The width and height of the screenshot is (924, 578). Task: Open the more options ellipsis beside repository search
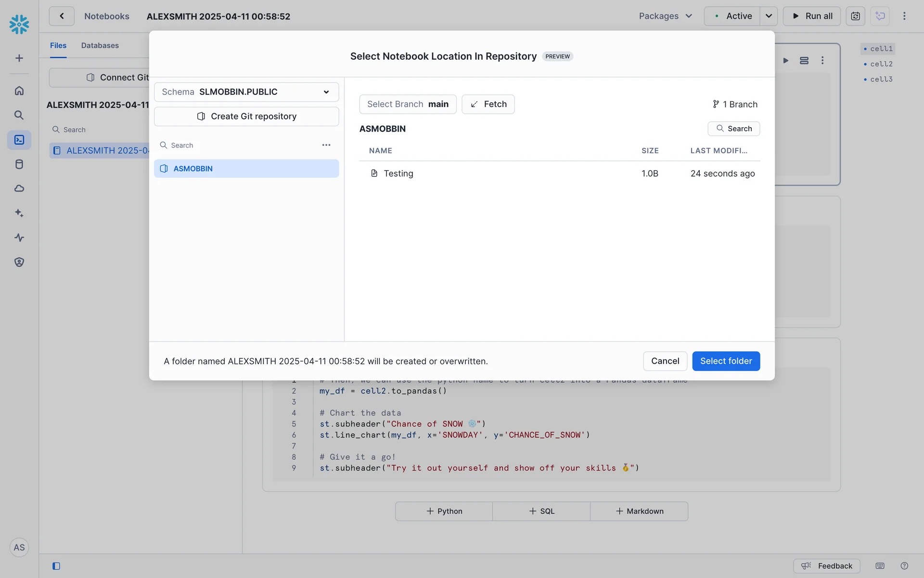pyautogui.click(x=326, y=145)
